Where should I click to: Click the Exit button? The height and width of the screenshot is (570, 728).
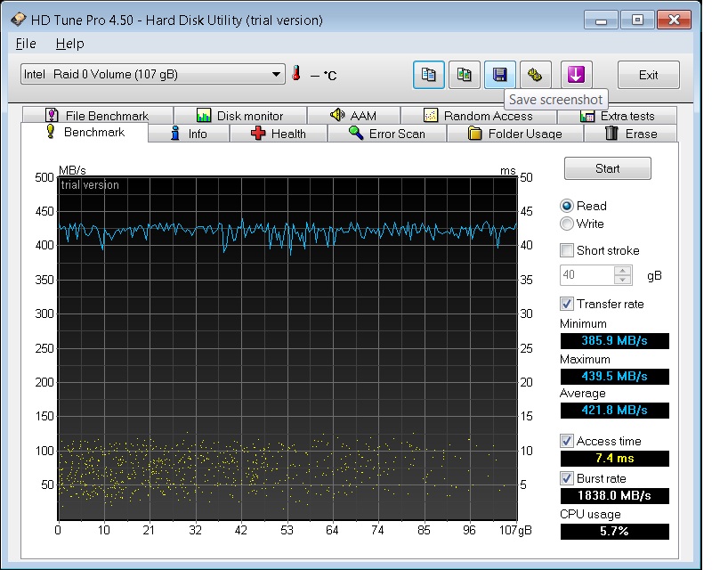click(x=648, y=75)
